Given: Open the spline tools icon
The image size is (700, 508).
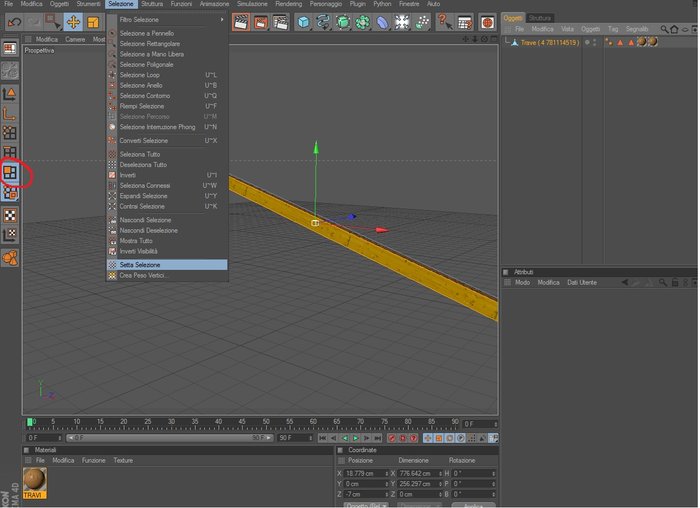Looking at the screenshot, I should coord(323,22).
